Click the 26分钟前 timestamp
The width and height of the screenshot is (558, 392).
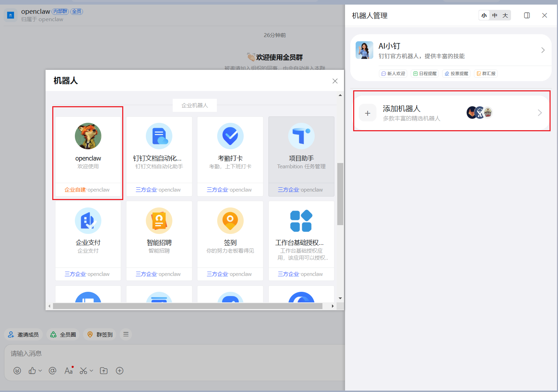[275, 35]
